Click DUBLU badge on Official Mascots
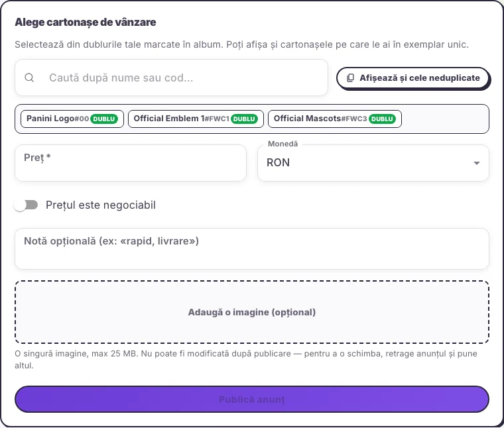Image resolution: width=504 pixels, height=428 pixels. pyautogui.click(x=382, y=119)
